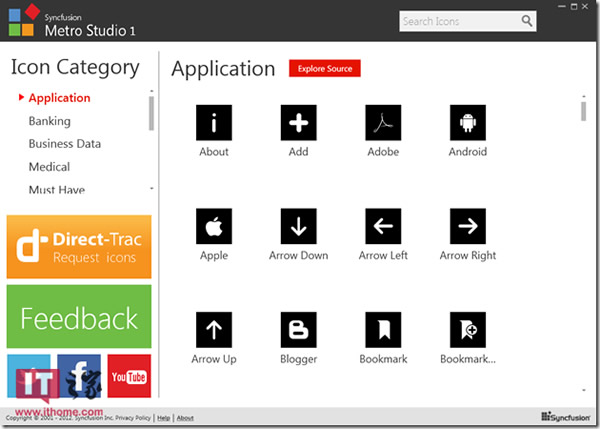The width and height of the screenshot is (600, 429).
Task: Choose the Android robot icon
Action: (468, 123)
